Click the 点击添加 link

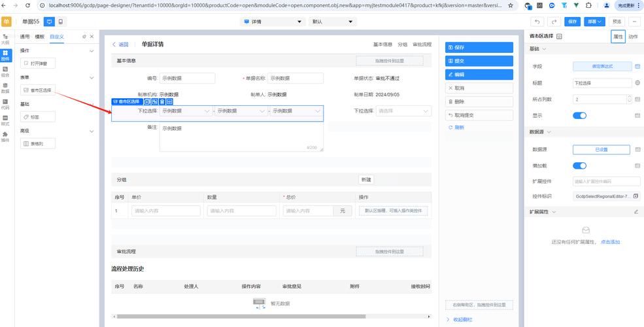point(610,242)
